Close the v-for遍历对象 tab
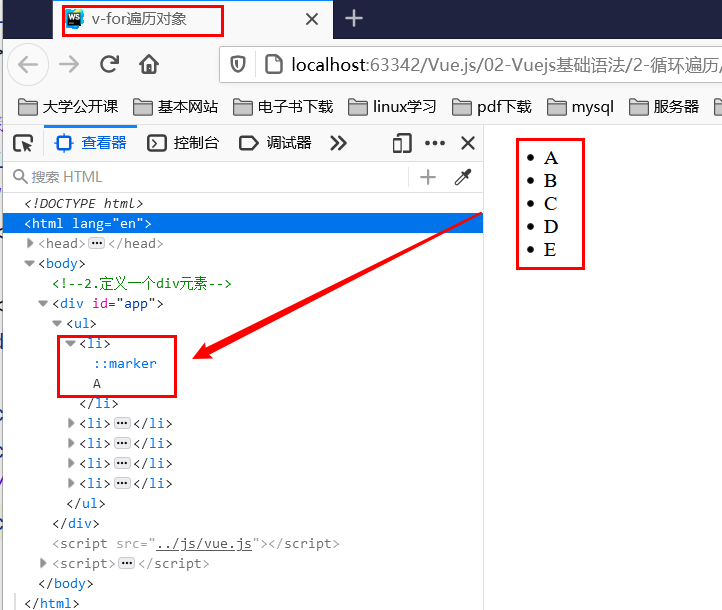The width and height of the screenshot is (722, 610). click(x=312, y=19)
